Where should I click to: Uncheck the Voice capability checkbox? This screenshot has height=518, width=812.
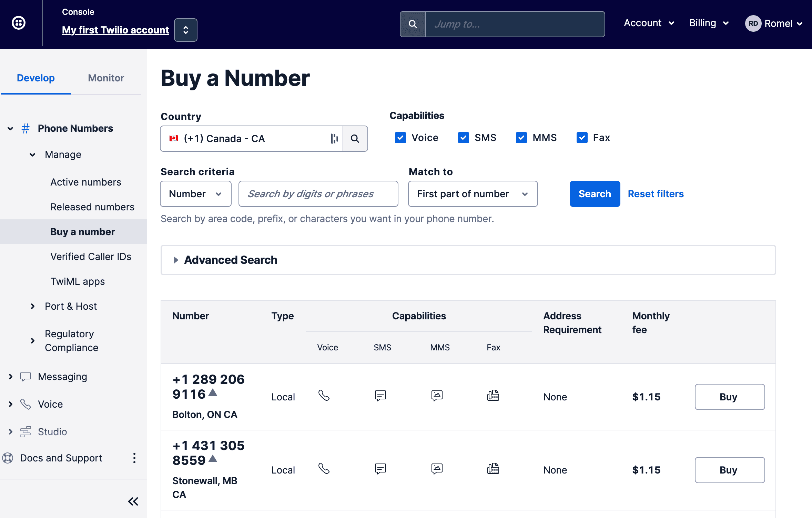400,138
